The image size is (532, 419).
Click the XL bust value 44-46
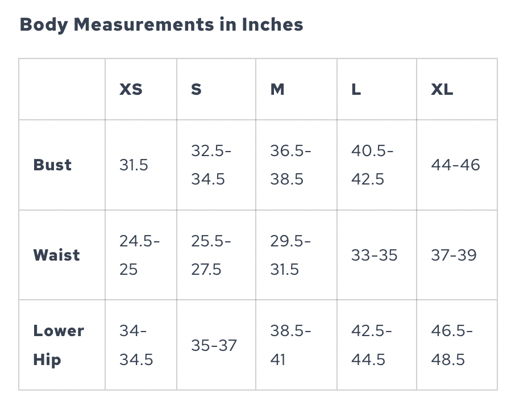pos(455,165)
